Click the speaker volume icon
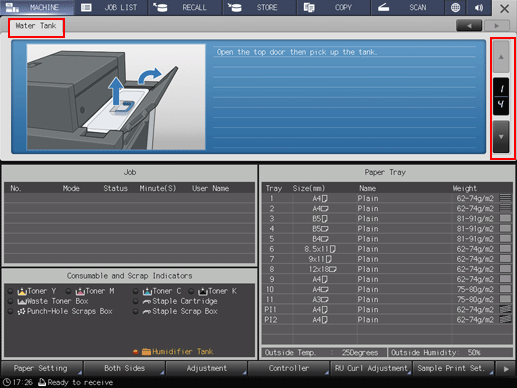Screen dimensions: 517x388 click(479, 7)
